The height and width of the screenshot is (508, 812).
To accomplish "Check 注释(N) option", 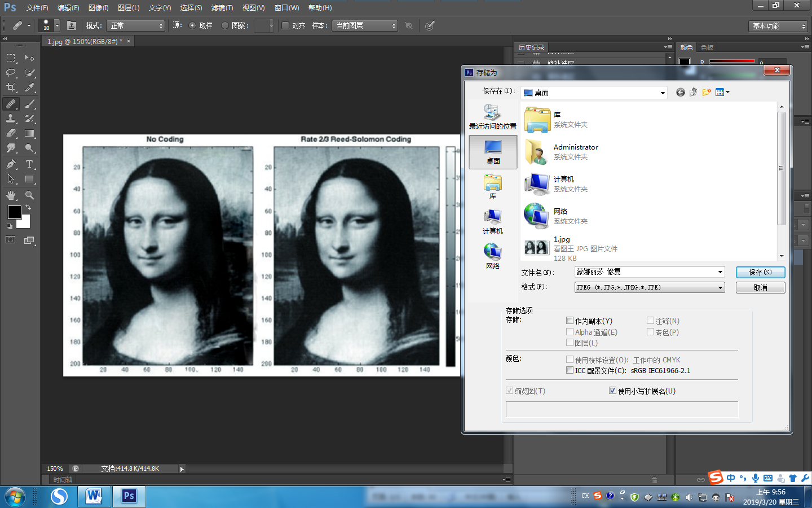I will pos(650,321).
